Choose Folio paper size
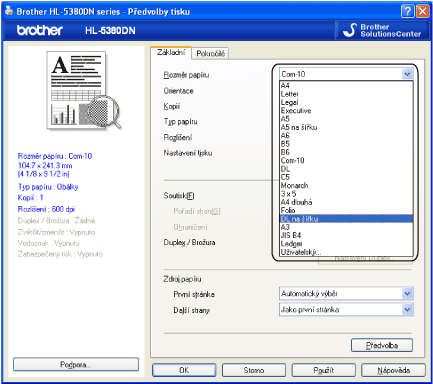The height and width of the screenshot is (384, 433). tap(346, 211)
